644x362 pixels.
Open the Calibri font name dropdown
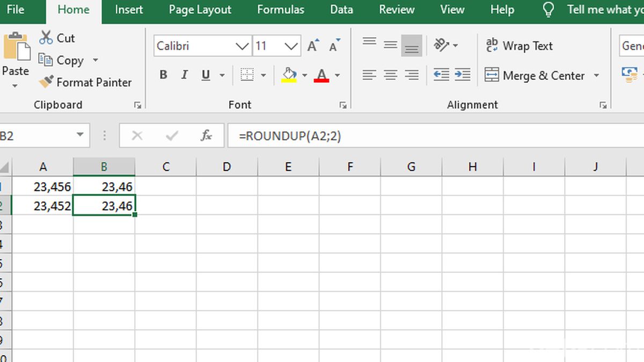click(241, 46)
